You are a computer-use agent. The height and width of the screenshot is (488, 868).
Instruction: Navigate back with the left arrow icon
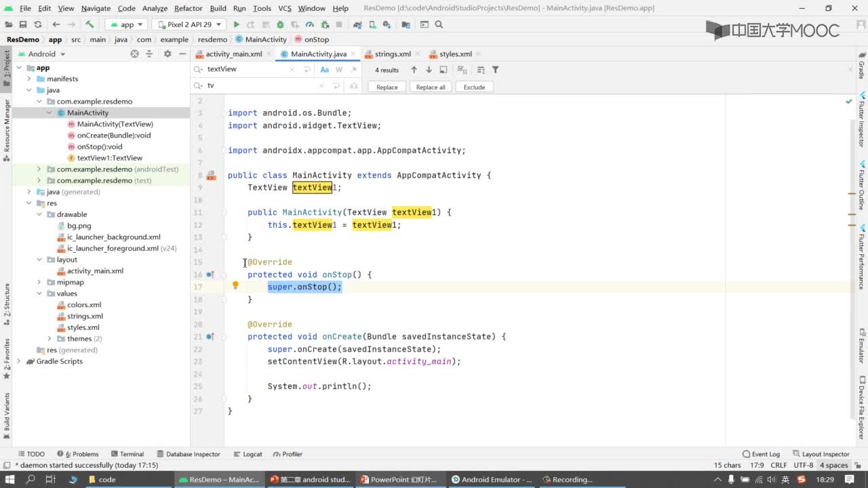pos(56,24)
